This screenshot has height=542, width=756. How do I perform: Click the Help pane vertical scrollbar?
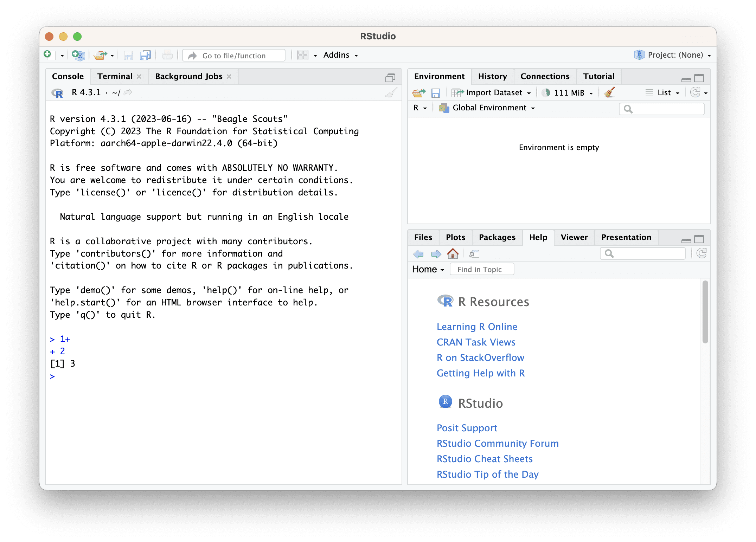click(x=705, y=312)
